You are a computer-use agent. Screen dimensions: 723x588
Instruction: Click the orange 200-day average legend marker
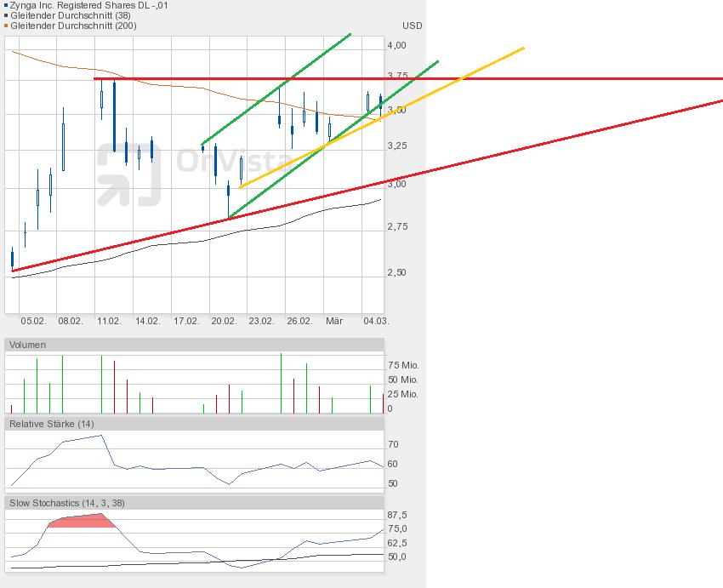(6, 26)
